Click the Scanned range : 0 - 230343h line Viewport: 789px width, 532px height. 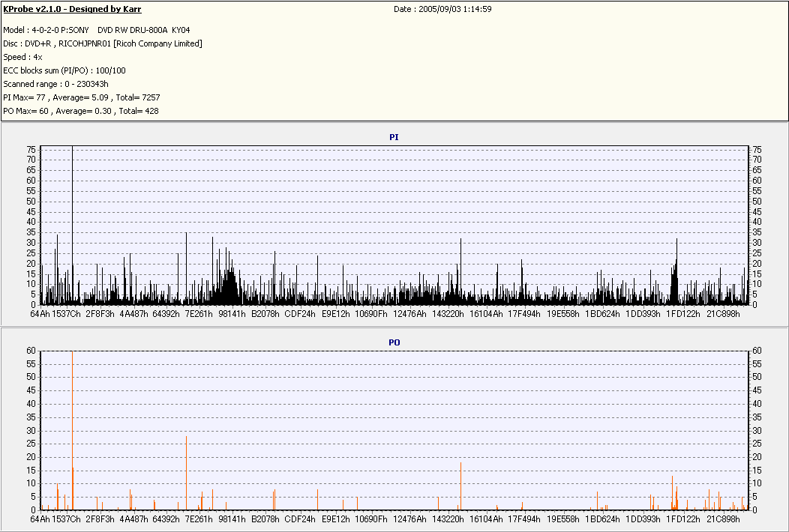click(x=55, y=84)
